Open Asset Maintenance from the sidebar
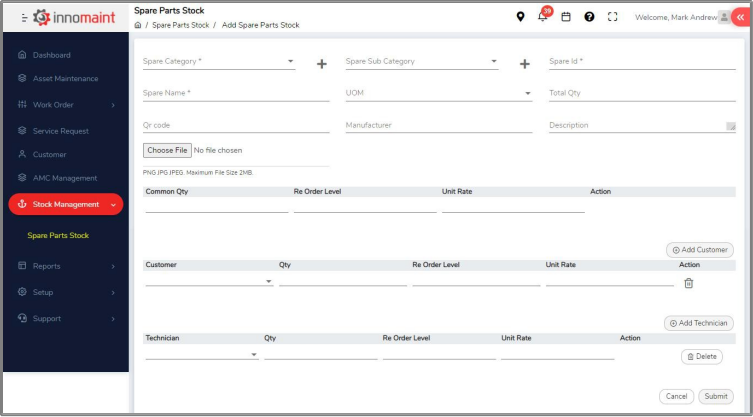The height and width of the screenshot is (417, 753). 66,79
